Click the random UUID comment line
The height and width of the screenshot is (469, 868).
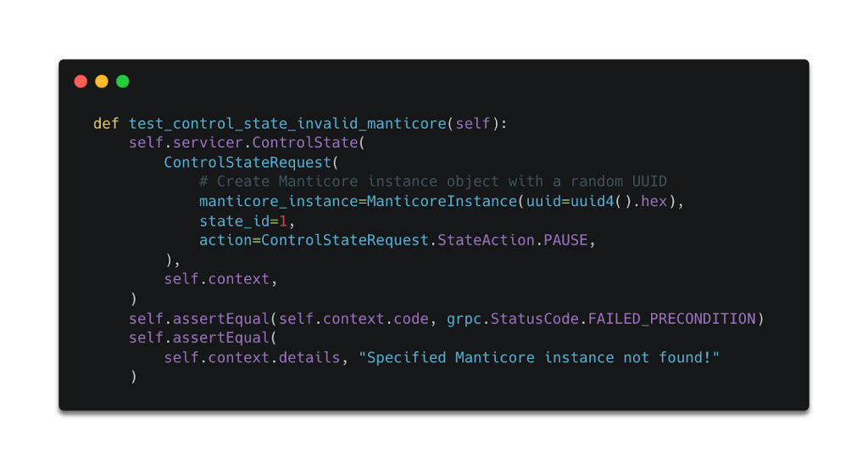click(x=433, y=181)
